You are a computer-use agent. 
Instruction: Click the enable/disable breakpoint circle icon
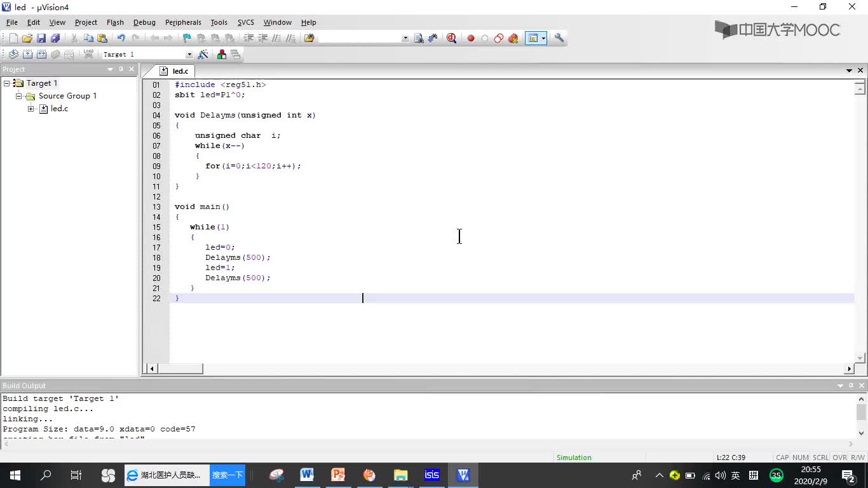[x=485, y=38]
